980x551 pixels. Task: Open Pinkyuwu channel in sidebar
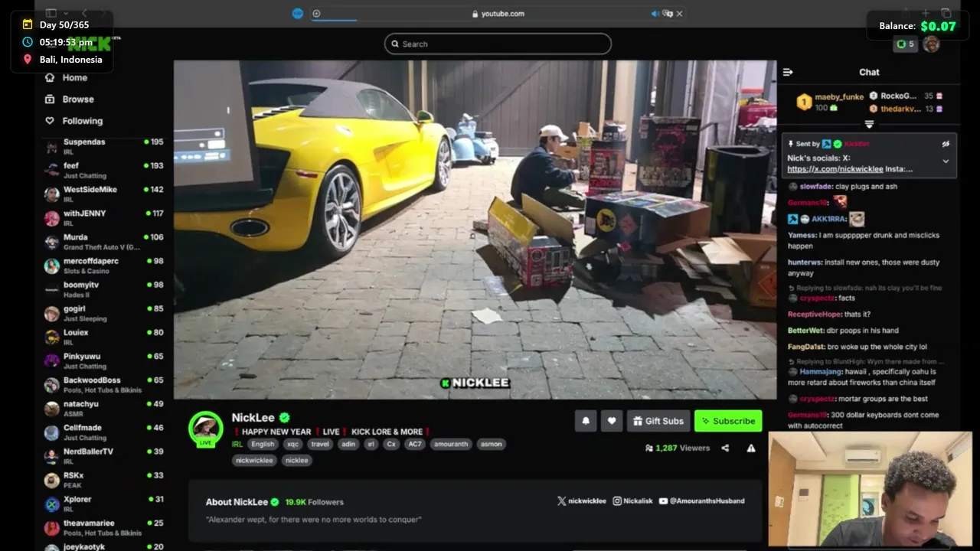click(103, 360)
